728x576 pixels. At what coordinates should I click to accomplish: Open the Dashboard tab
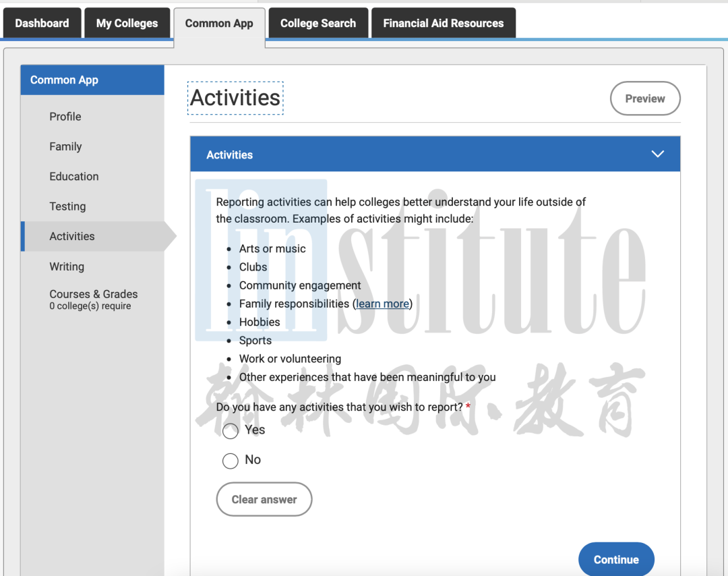click(42, 23)
